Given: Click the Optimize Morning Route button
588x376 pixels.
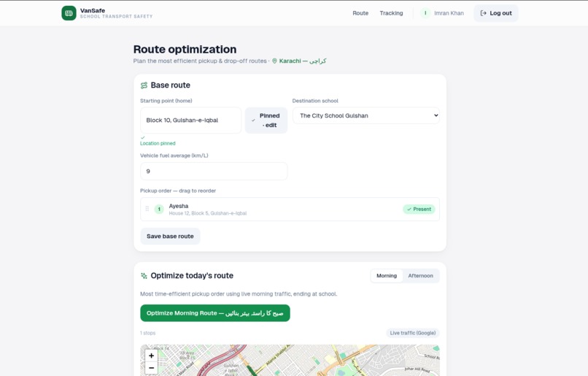Looking at the screenshot, I should pyautogui.click(x=215, y=313).
